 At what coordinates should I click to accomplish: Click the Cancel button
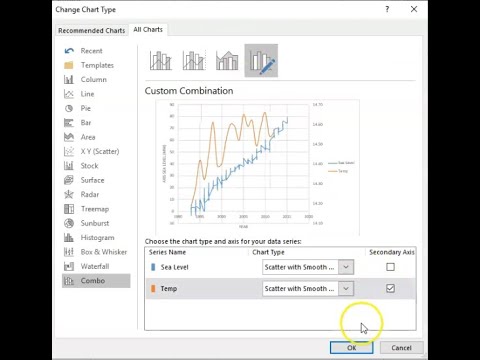(x=401, y=348)
